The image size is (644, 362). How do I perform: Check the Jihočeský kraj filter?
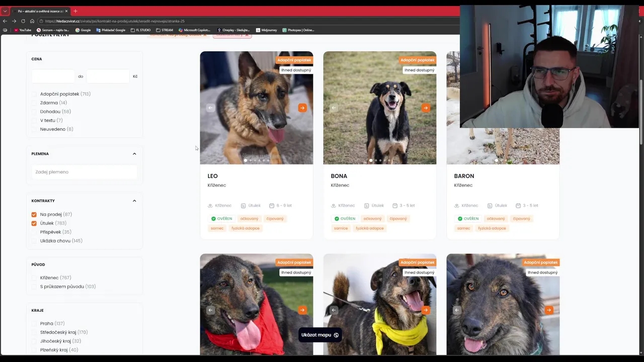(x=34, y=341)
